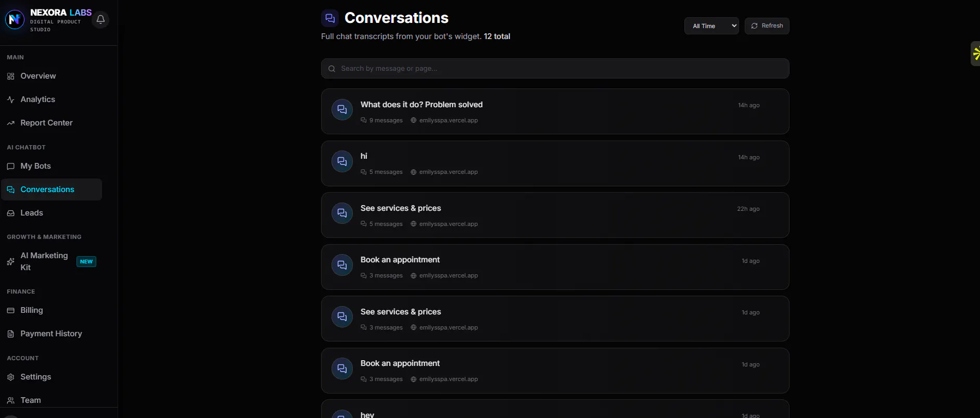Screen dimensions: 980x418
Task: Open the All Time range dropdown
Action: pyautogui.click(x=711, y=26)
